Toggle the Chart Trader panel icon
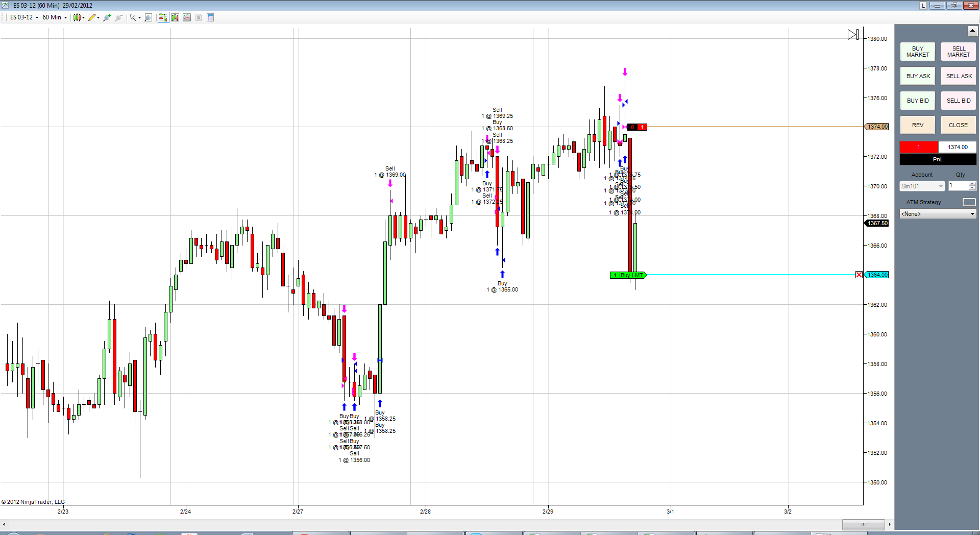Viewport: 980px width, 535px height. 163,17
